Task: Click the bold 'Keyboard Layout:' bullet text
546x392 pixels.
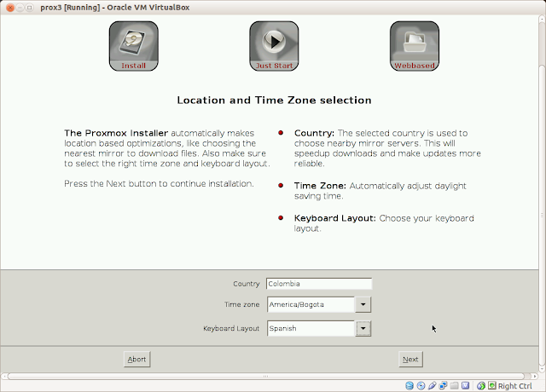Action: [335, 218]
